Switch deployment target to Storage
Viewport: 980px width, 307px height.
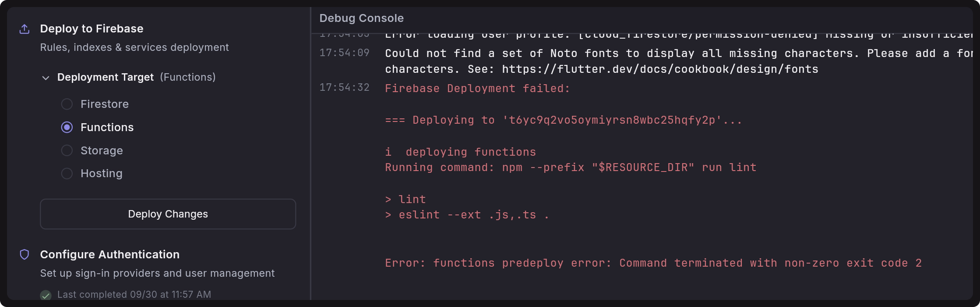click(102, 150)
